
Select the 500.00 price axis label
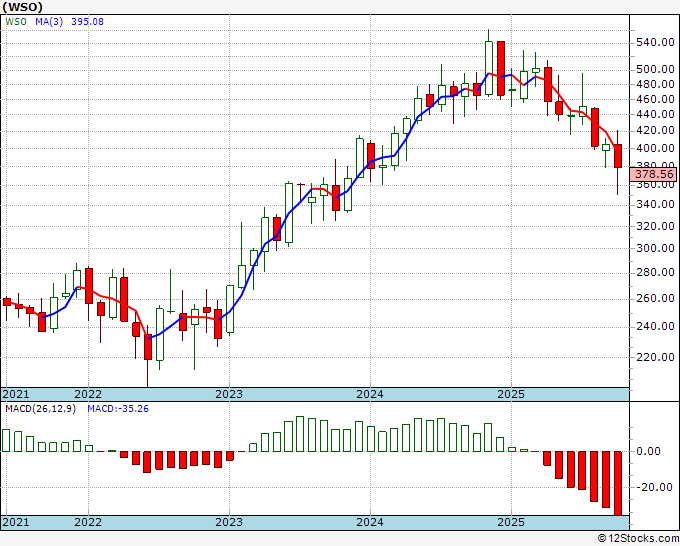click(655, 69)
